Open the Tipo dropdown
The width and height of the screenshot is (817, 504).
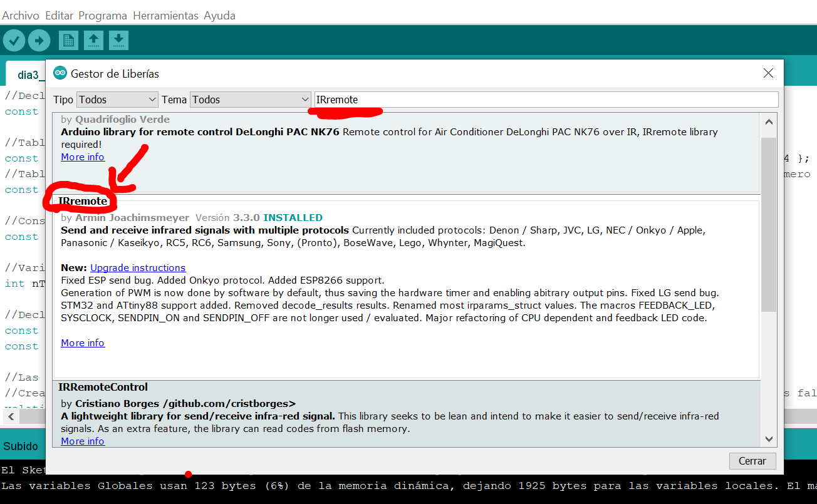point(117,100)
